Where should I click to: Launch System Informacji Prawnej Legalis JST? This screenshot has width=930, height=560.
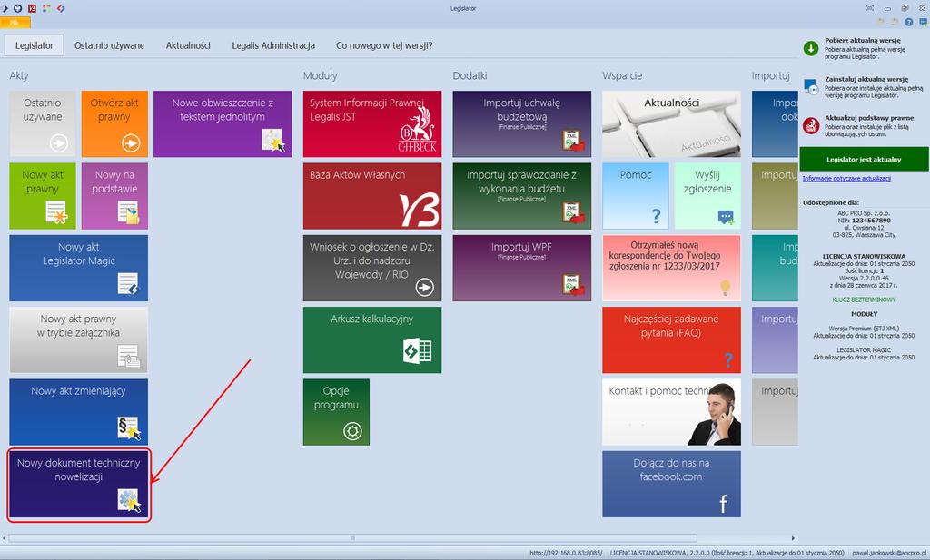[x=372, y=123]
